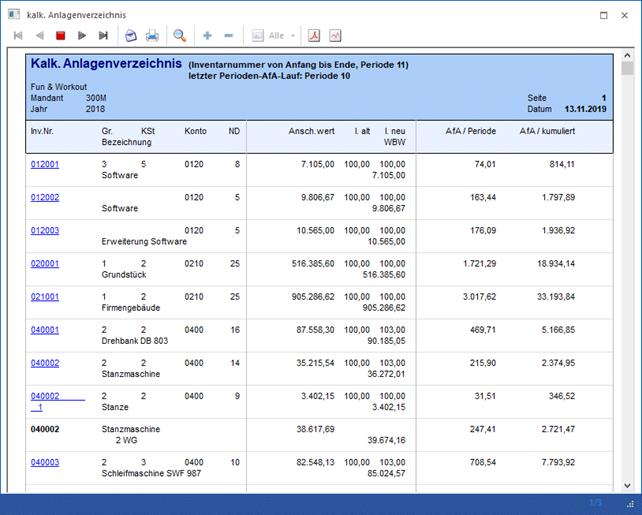Advance to the next report page
Viewport: 642px width, 515px height.
point(82,36)
